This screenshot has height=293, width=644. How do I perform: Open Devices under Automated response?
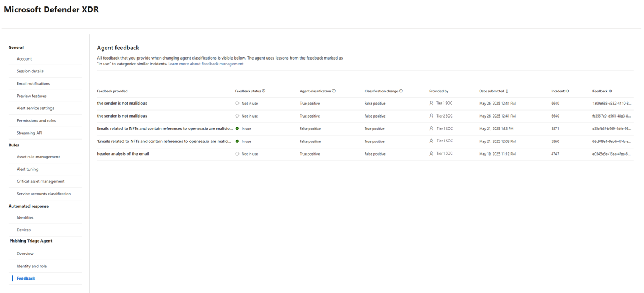pos(24,230)
